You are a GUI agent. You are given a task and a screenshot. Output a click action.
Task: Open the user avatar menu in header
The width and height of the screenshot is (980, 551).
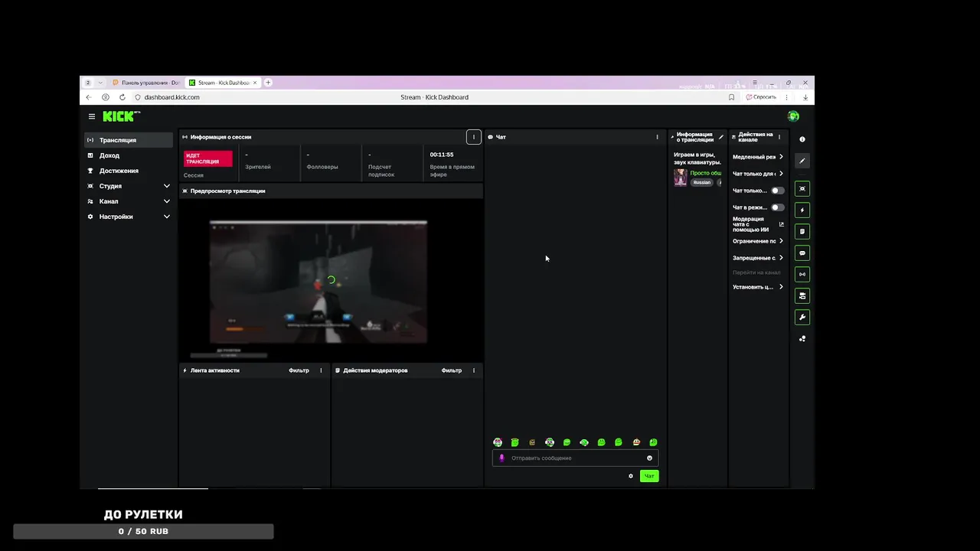793,116
